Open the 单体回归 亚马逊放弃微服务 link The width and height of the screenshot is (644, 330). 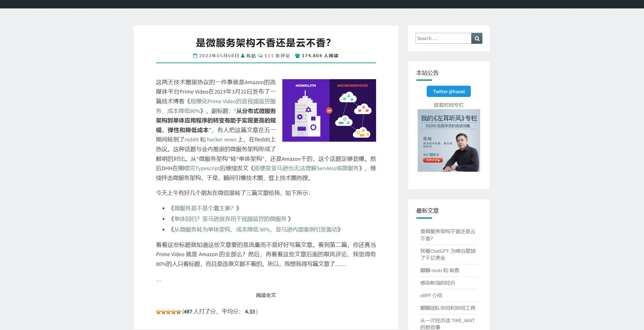tap(230, 219)
